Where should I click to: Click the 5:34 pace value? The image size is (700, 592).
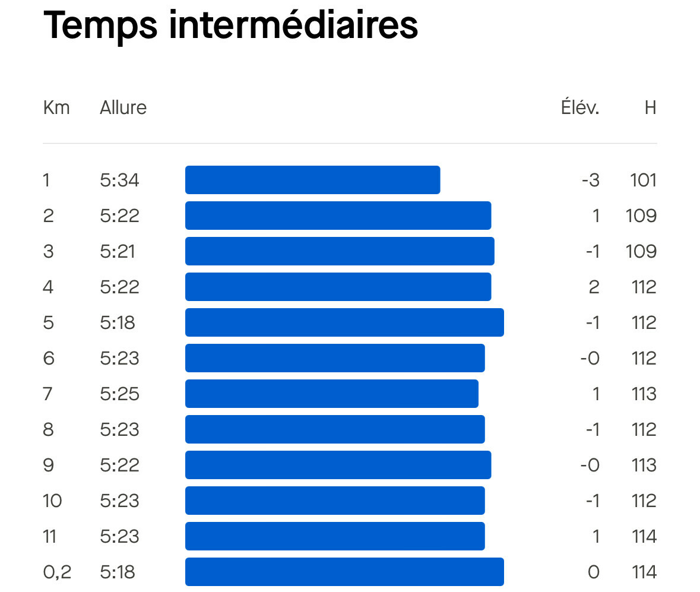click(119, 180)
